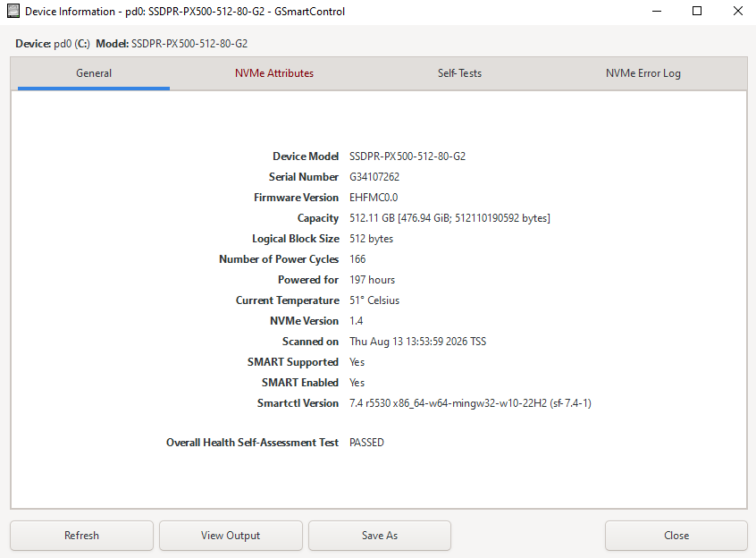
Task: Open the Self-Tests tab
Action: pyautogui.click(x=459, y=73)
